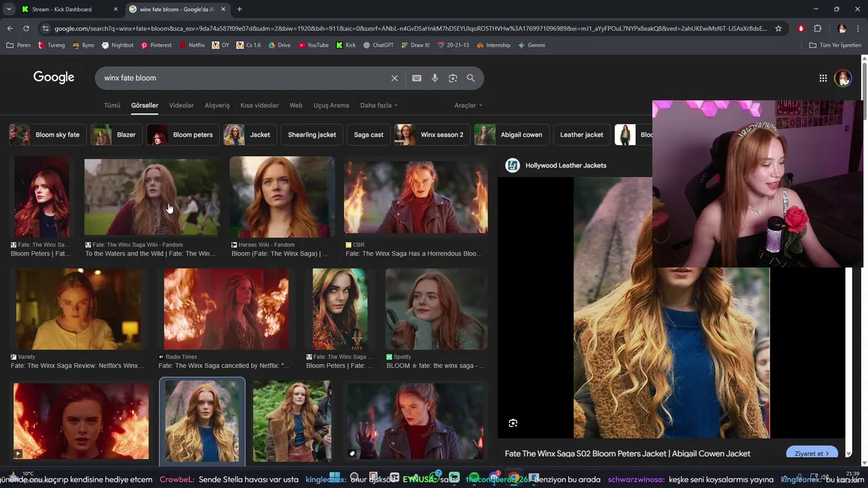Screen dimensions: 868x488
Task: Close the winx fate bloom tab
Action: [x=223, y=9]
